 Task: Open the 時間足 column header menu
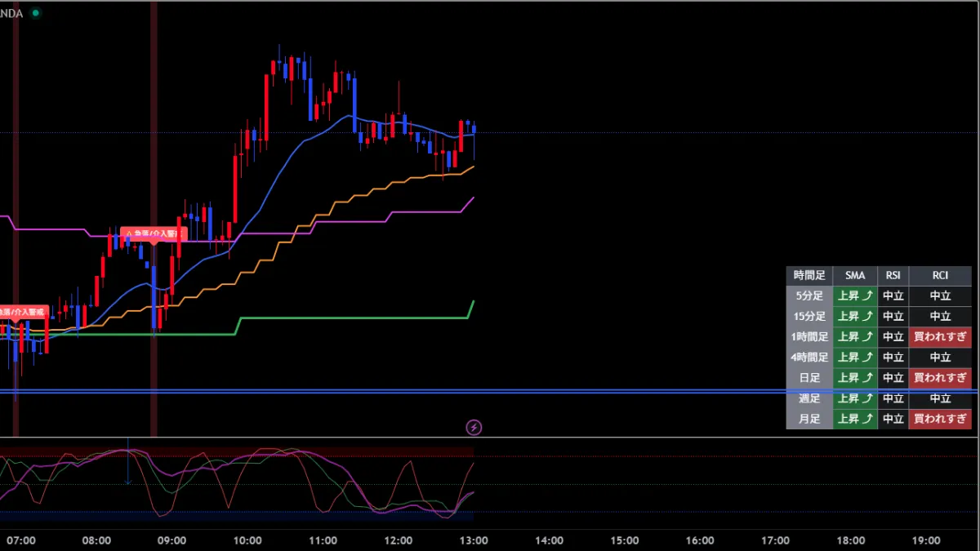click(x=808, y=275)
